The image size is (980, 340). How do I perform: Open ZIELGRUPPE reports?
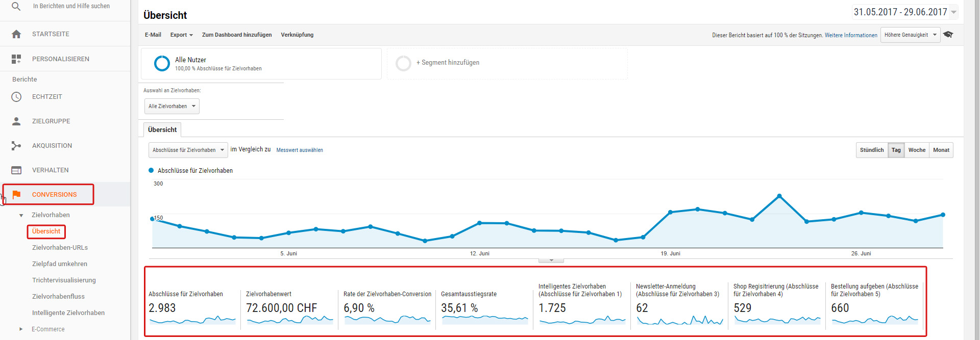[x=51, y=121]
